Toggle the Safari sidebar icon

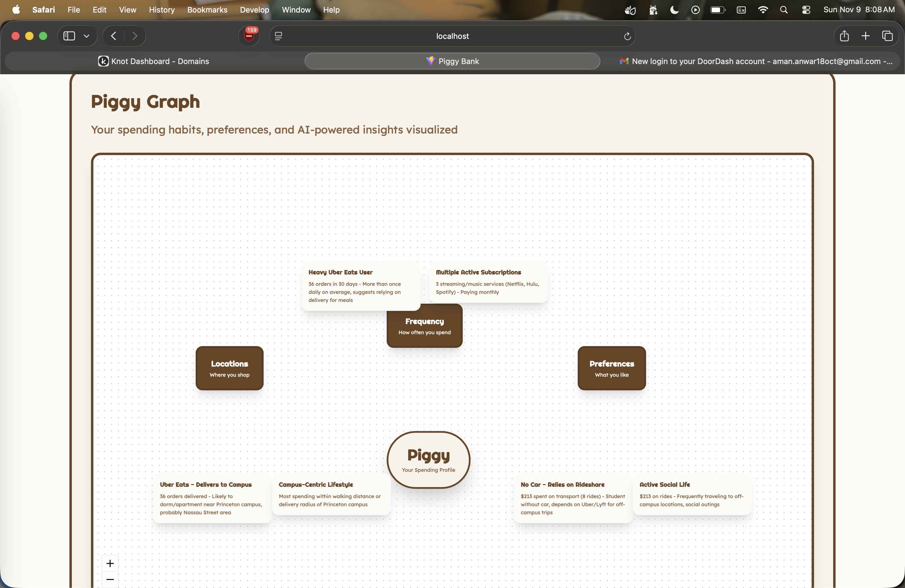point(69,36)
